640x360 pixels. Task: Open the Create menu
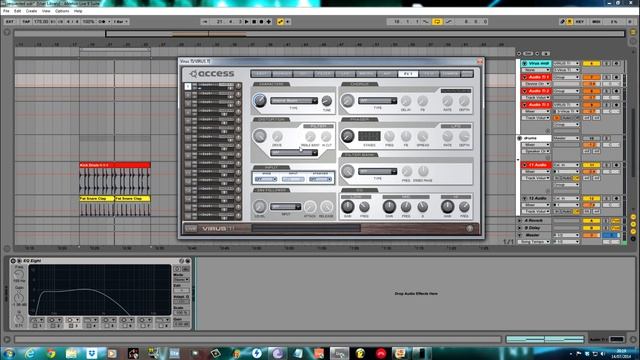31,11
